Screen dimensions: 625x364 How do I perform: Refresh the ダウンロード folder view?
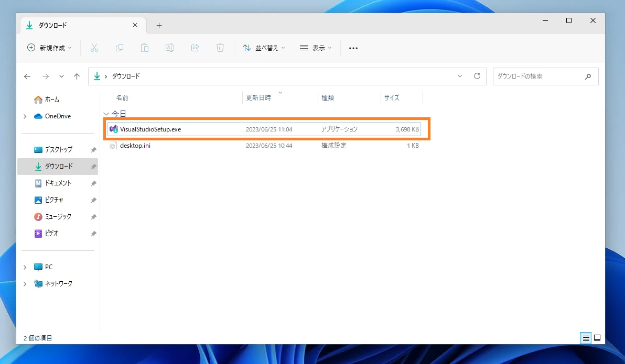[x=477, y=76]
